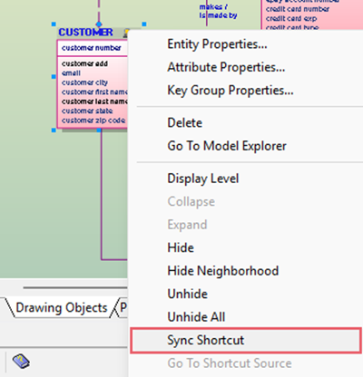The image size is (363, 377).
Task: Open the Display Level submenu
Action: (x=203, y=178)
